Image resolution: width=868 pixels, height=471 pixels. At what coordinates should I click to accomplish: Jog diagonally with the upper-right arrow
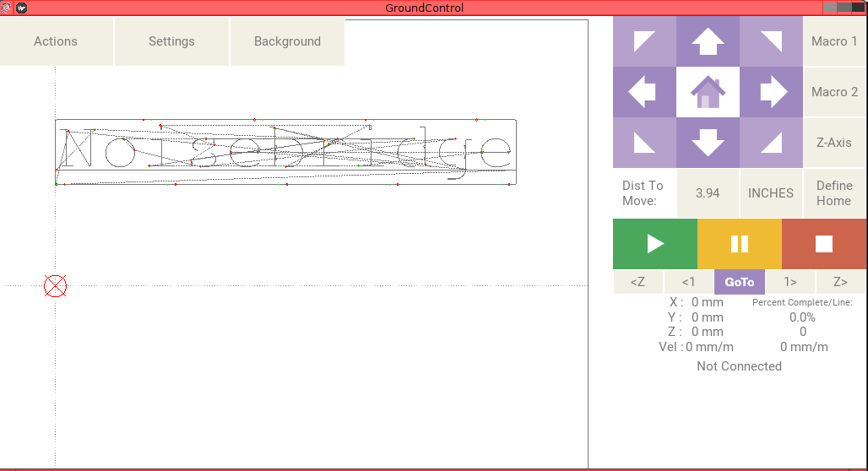(x=772, y=41)
